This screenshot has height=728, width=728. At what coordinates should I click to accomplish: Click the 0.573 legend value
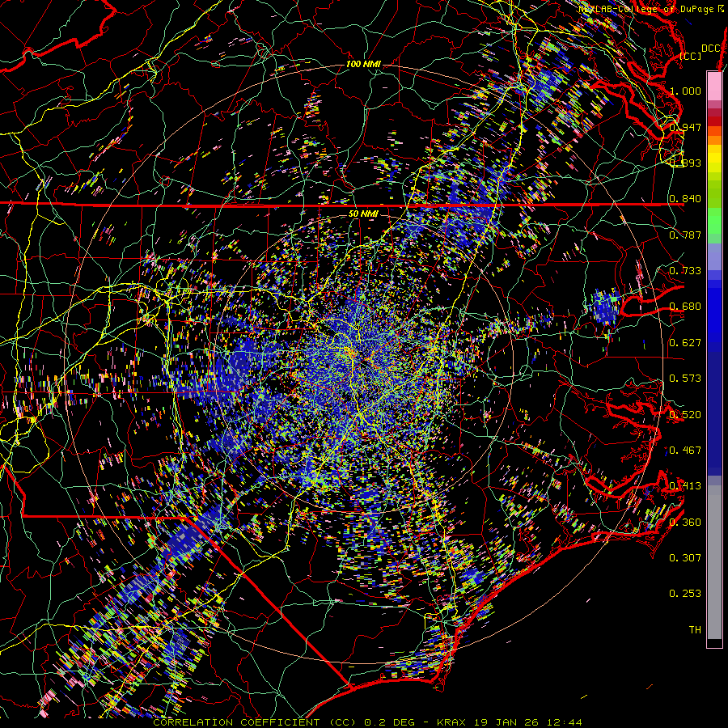tap(685, 379)
